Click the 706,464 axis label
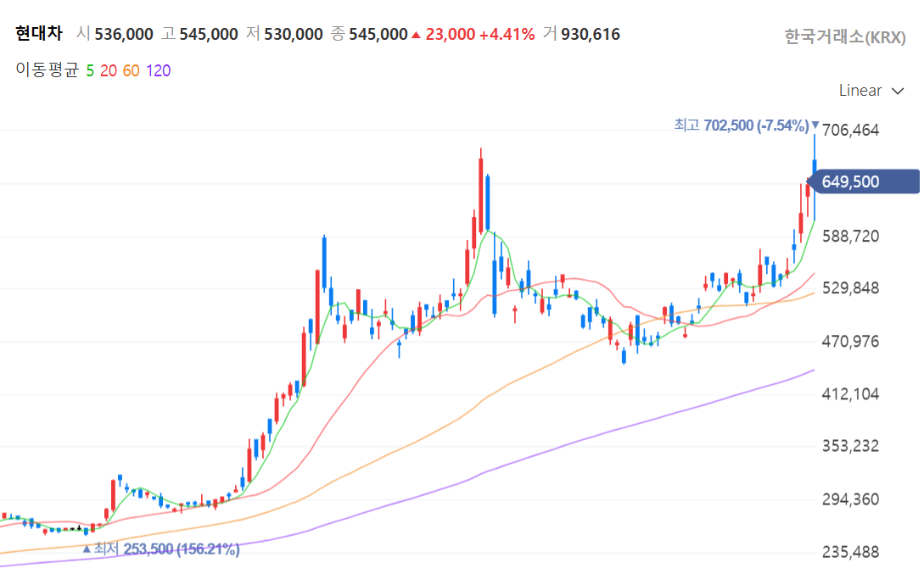Viewport: 924px width, 585px height. click(x=850, y=130)
